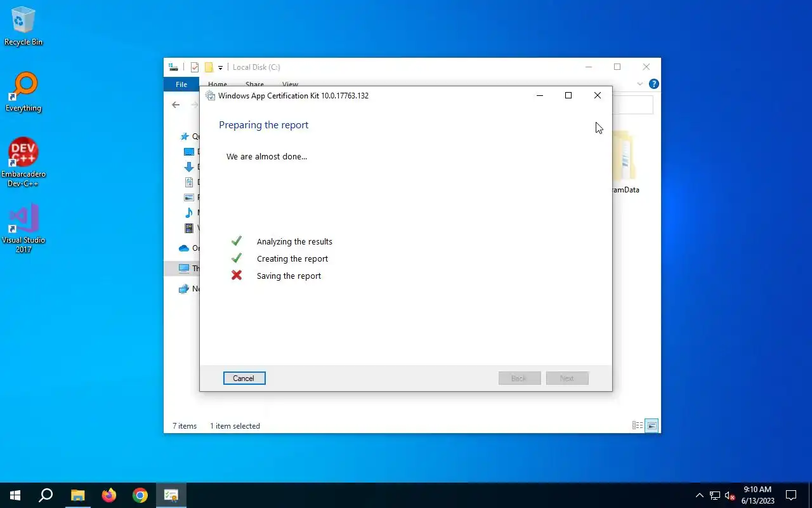This screenshot has width=812, height=508.
Task: Click the 'Analyzing the results' step text
Action: point(294,241)
